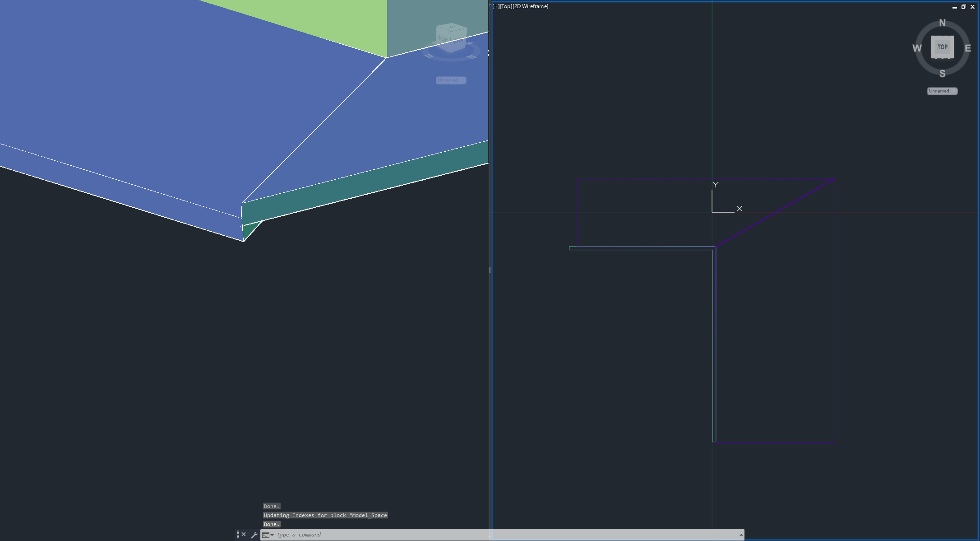Click S on the ViewCube compass ring
The image size is (980, 541).
[x=942, y=72]
